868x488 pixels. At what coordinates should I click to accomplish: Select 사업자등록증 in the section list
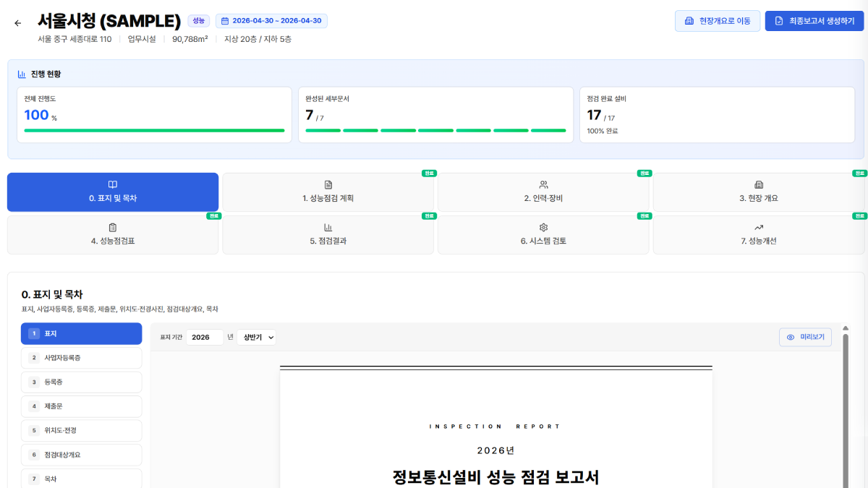coord(82,358)
